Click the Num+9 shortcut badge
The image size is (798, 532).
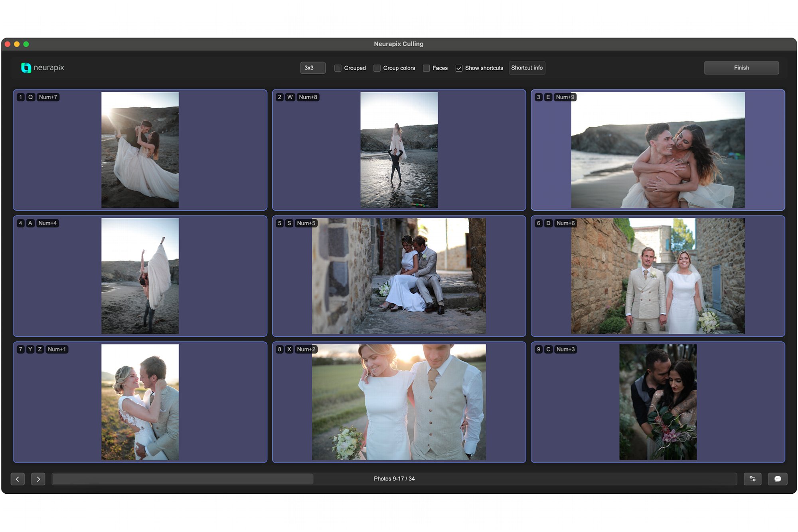(565, 97)
